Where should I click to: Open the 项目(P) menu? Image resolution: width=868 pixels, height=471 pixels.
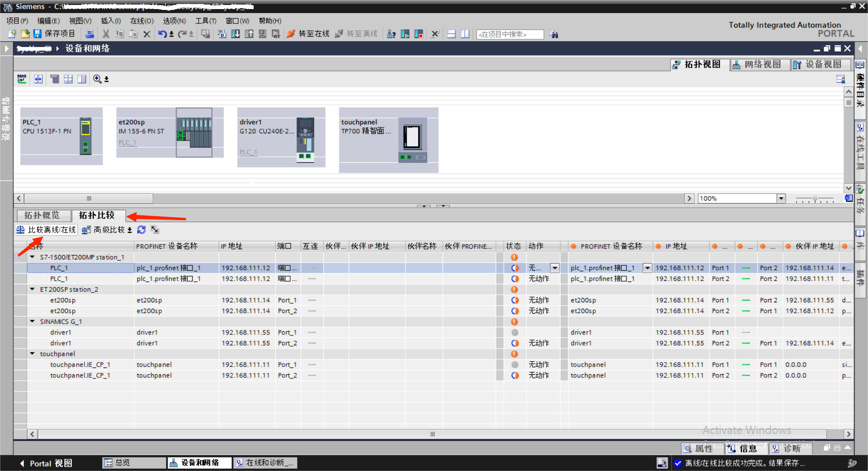tap(17, 21)
